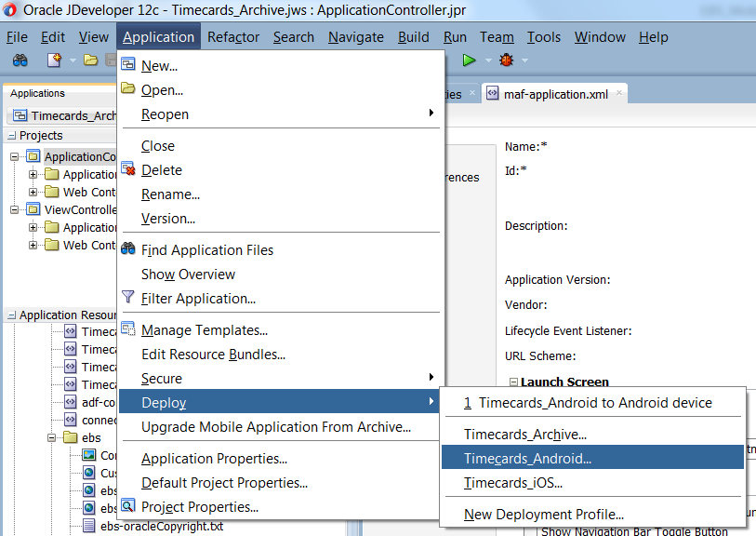
Task: Expand the Secure submenu
Action: click(279, 378)
